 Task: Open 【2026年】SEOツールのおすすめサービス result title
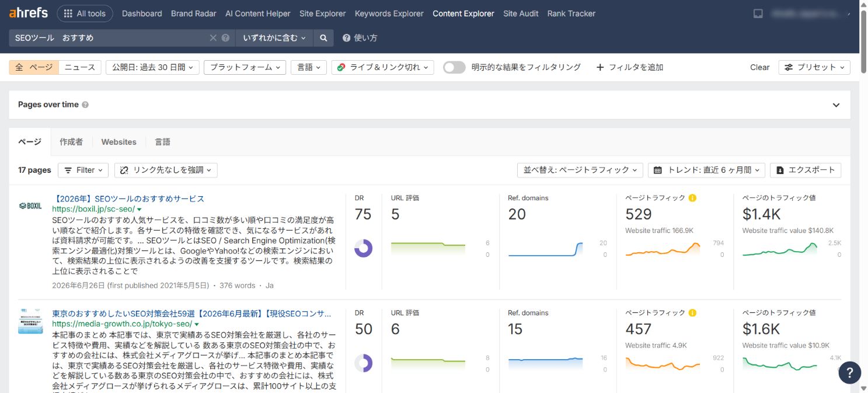pos(128,199)
